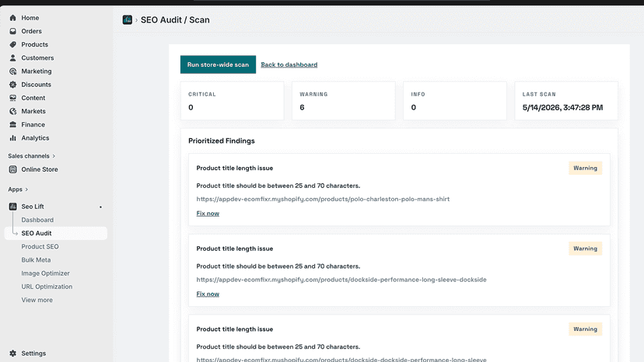Viewport: 644px width, 362px height.
Task: Open Orders via its inbox icon
Action: pyautogui.click(x=12, y=31)
